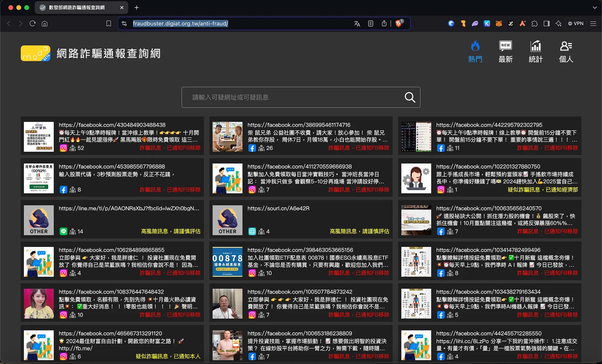Click 疑似詐騙訊息，已通知經濟部 status label
Image resolution: width=602 pixels, height=364 pixels.
tap(543, 190)
